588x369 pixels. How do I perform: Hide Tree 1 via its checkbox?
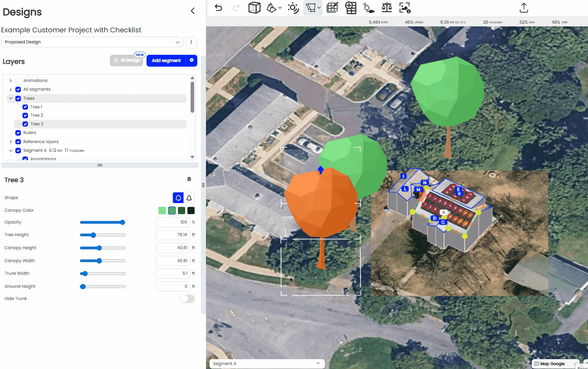click(x=25, y=107)
